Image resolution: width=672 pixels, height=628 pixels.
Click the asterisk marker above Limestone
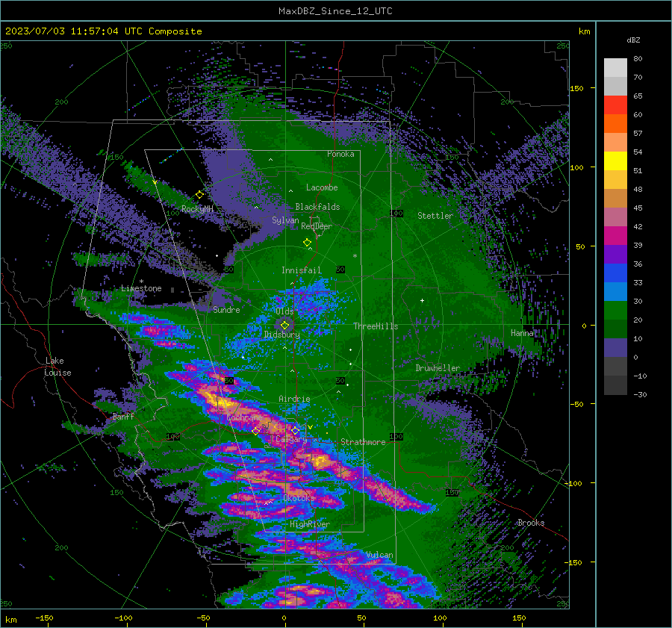click(141, 282)
